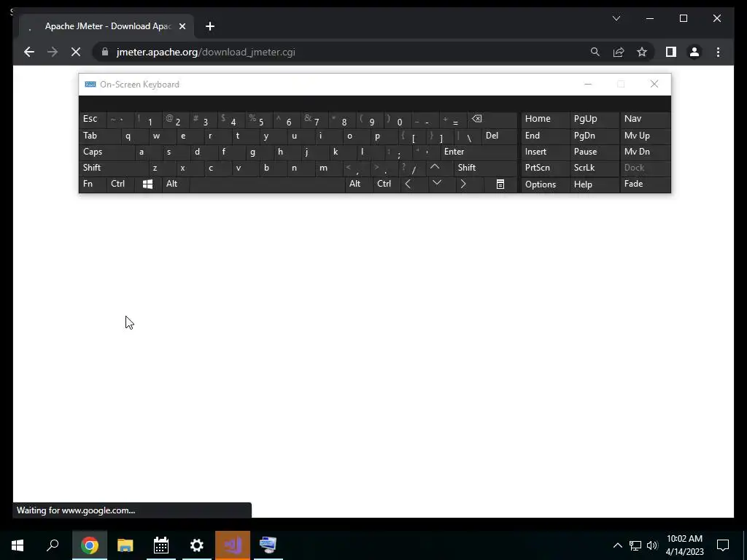Toggle the left Alt key
This screenshot has width=747, height=560.
[x=175, y=184]
